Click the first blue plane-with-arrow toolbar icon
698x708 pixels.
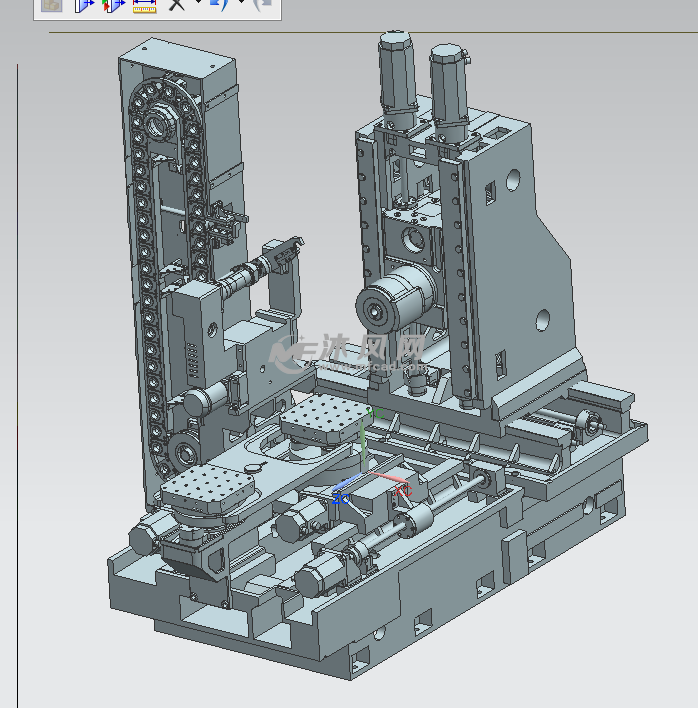[x=84, y=5]
